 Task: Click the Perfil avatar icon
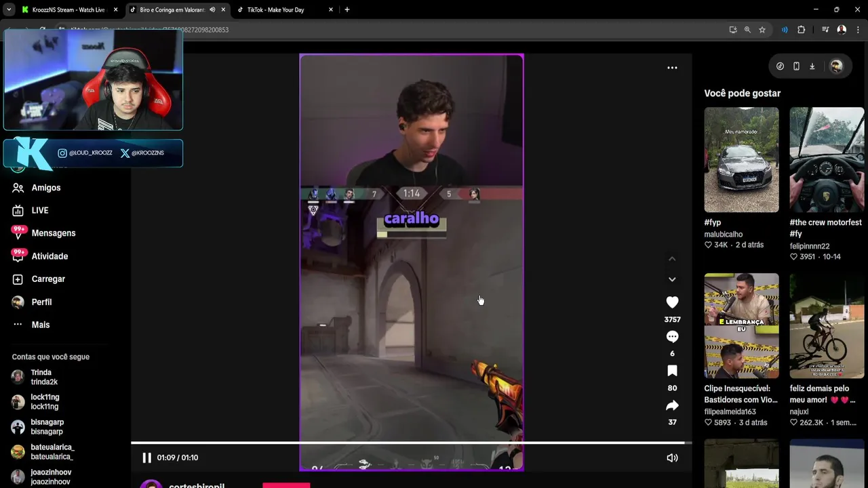18,302
